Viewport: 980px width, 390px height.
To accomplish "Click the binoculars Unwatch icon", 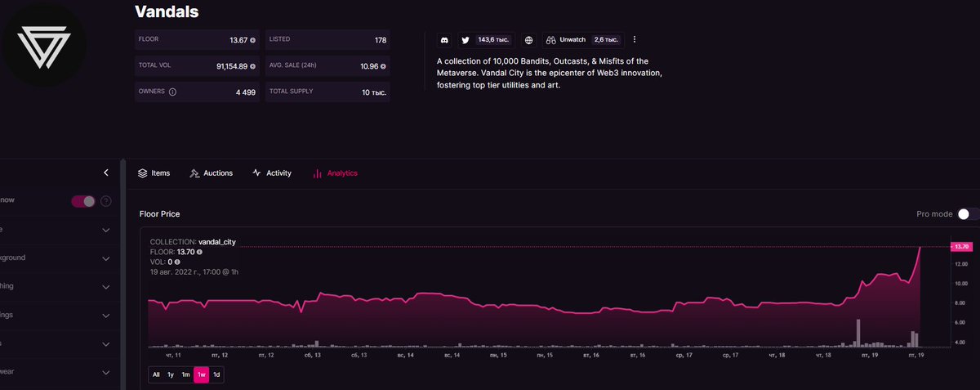I will coord(551,39).
